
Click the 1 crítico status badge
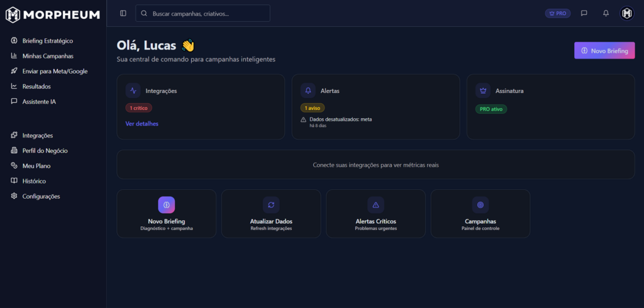point(138,108)
